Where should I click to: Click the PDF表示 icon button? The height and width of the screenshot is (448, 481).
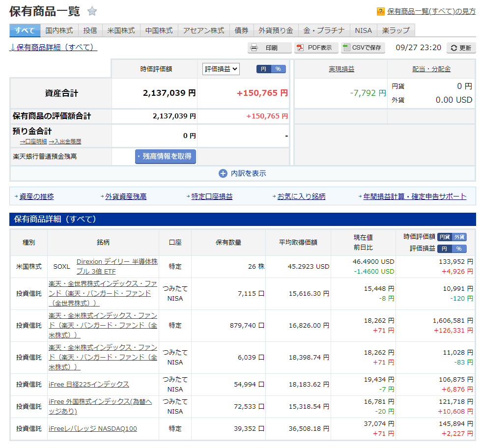point(300,48)
